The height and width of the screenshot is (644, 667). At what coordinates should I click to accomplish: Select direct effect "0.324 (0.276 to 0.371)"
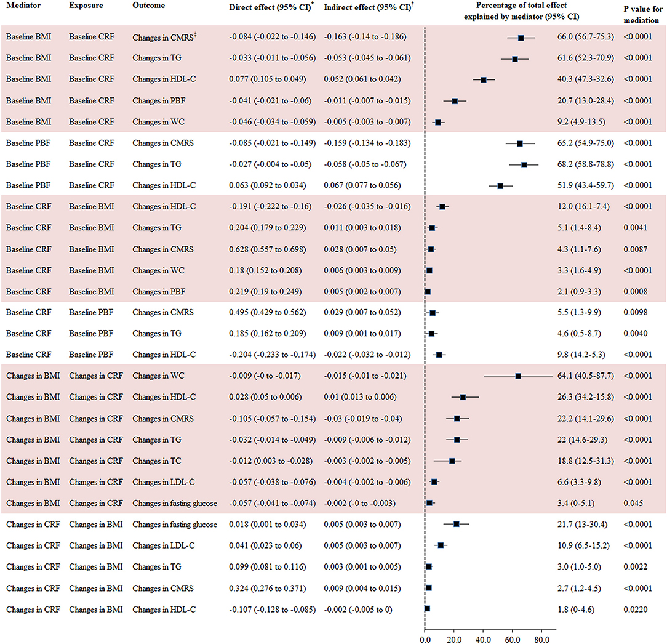click(267, 588)
